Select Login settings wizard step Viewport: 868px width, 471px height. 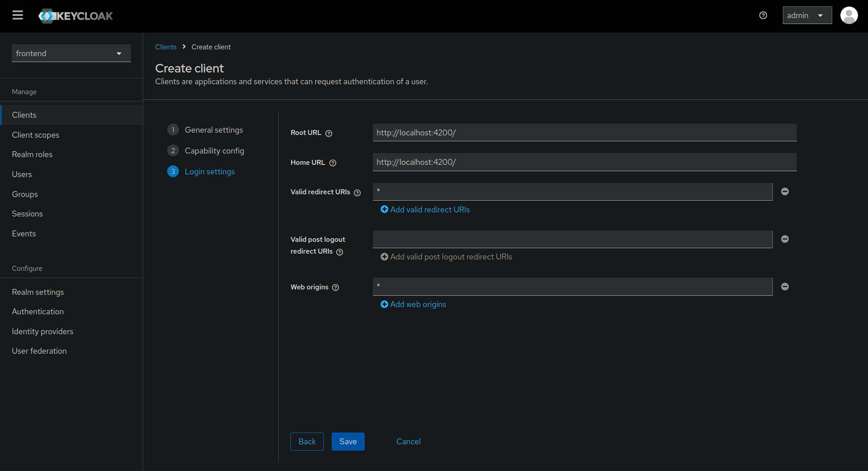point(201,172)
